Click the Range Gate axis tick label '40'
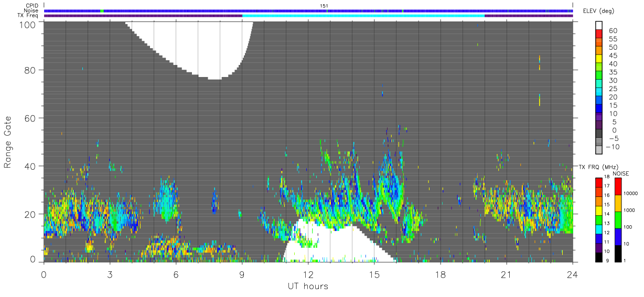The width and height of the screenshot is (644, 297). (x=31, y=166)
